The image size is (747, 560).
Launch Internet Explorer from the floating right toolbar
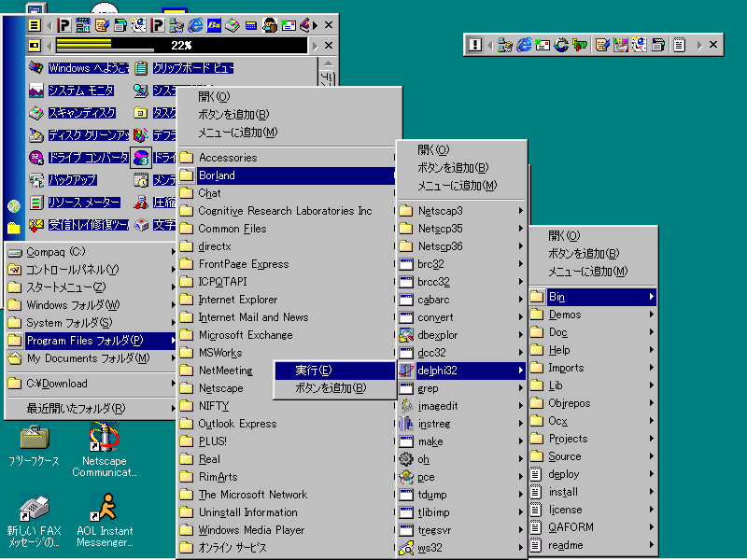(524, 45)
